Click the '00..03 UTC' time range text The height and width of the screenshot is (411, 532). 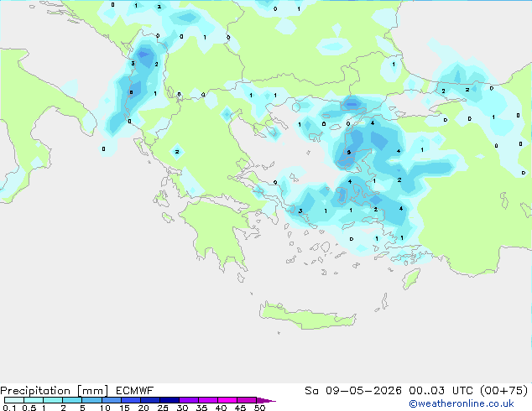(441, 391)
